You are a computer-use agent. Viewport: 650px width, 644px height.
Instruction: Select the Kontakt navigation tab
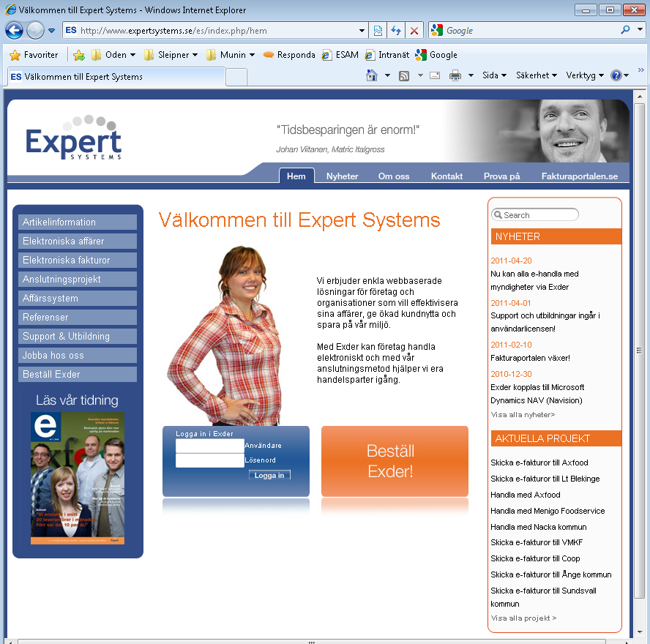(447, 176)
